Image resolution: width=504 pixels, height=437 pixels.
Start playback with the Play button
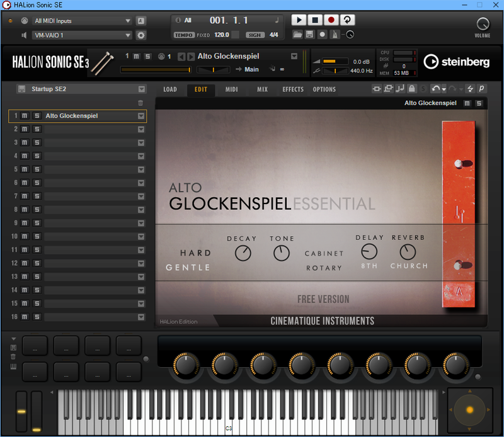(x=299, y=20)
